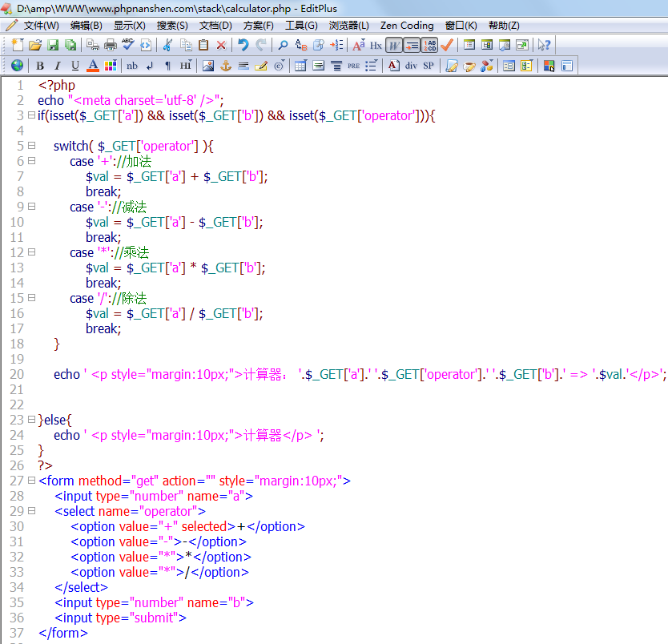Insert an image with the picture icon
Screen dimensions: 668x644
click(208, 66)
